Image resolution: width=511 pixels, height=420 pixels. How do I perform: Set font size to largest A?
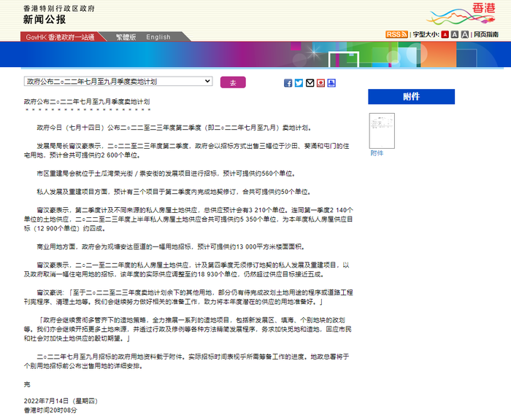click(x=465, y=34)
